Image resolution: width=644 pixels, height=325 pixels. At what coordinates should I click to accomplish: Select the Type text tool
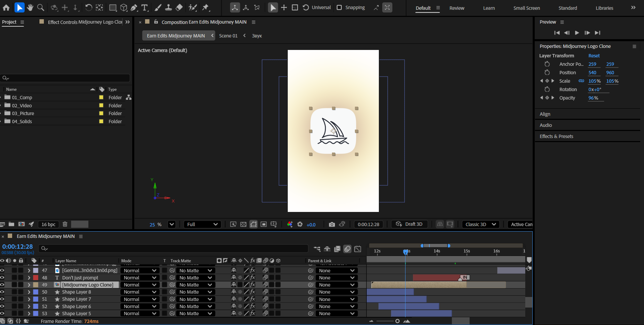pyautogui.click(x=145, y=7)
